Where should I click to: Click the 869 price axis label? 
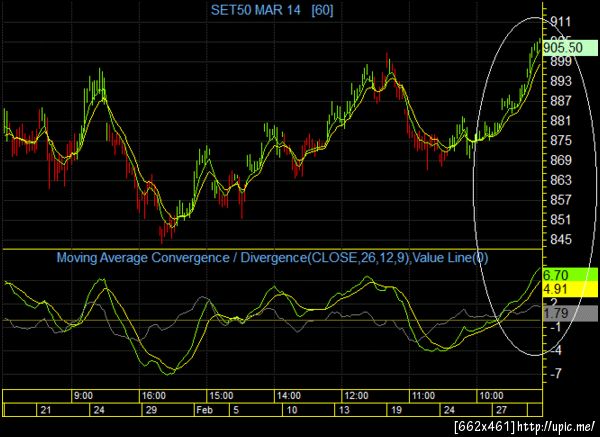pos(561,160)
